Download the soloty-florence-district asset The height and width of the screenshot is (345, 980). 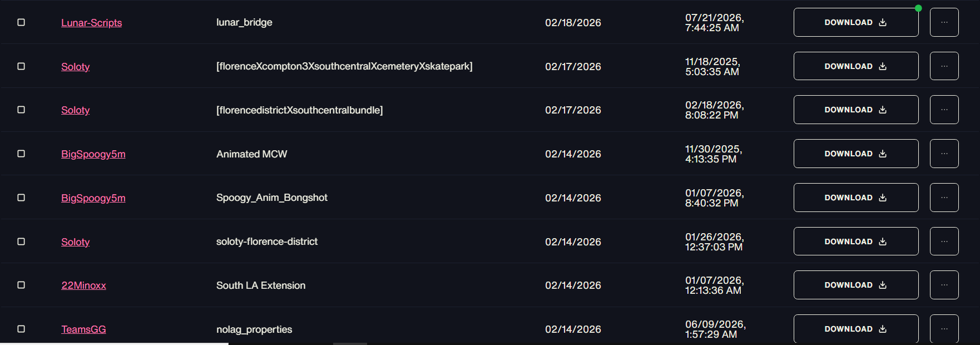tap(855, 241)
